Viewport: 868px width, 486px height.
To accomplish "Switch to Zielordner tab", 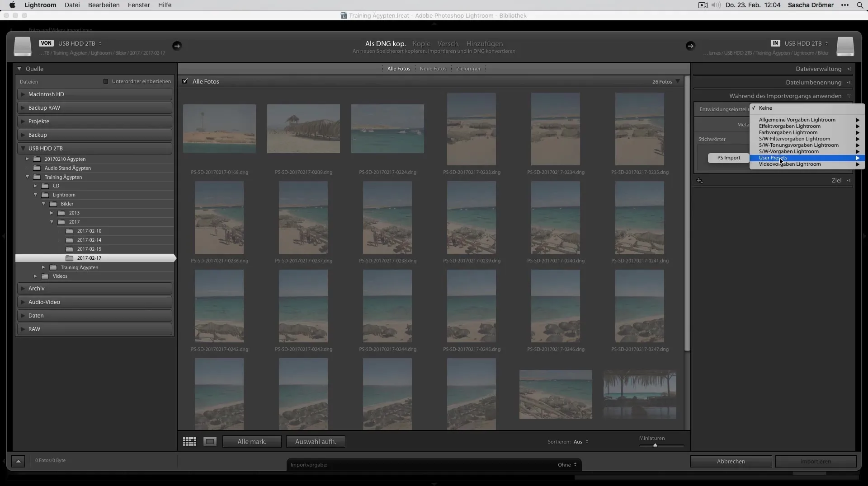I will point(468,69).
